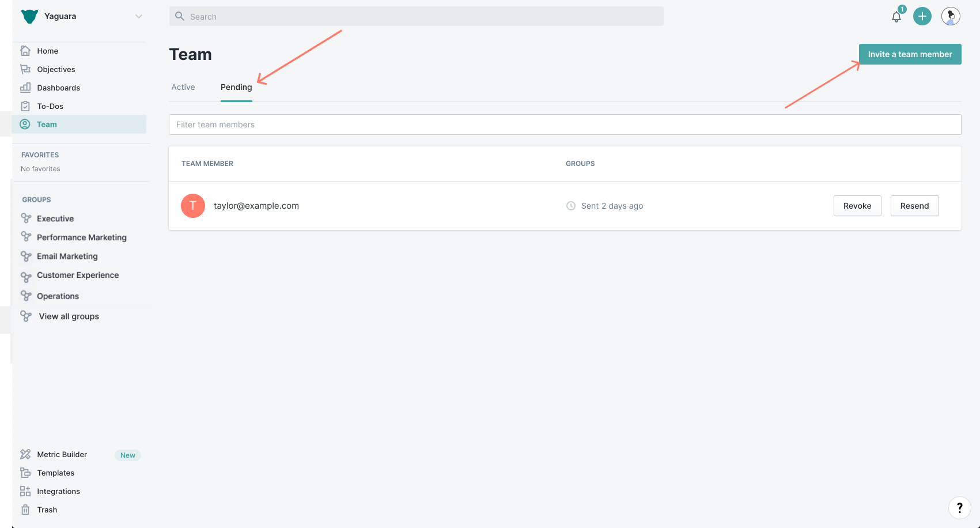This screenshot has height=528, width=980.
Task: Click the Filter team members field
Action: [565, 125]
